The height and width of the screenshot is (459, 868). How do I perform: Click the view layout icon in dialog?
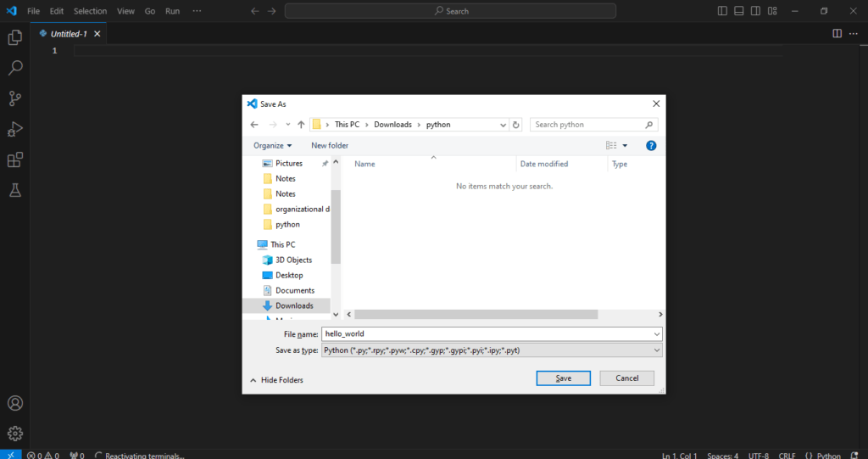[611, 145]
